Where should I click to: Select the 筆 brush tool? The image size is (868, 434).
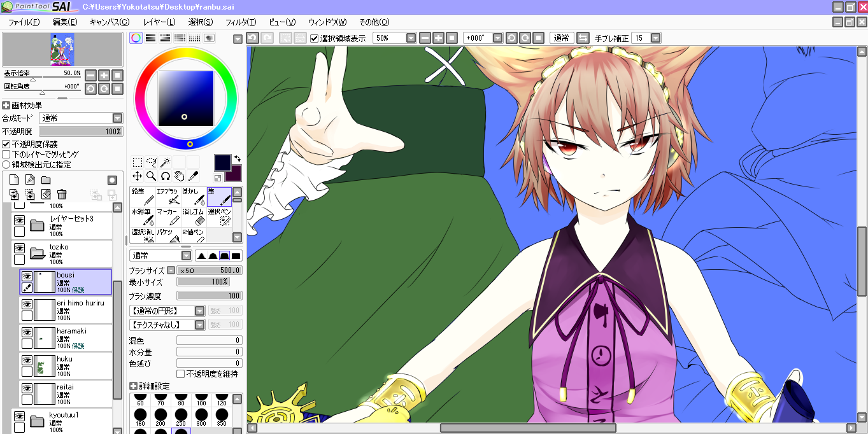point(219,197)
